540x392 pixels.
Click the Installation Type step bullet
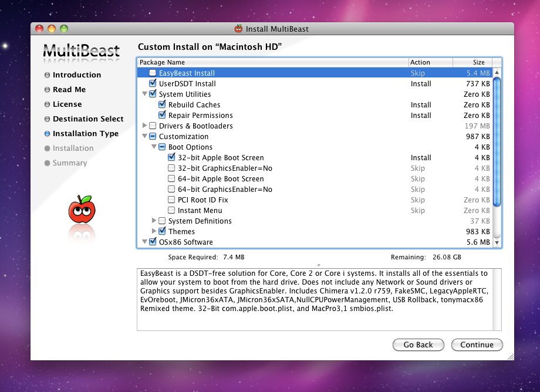47,134
